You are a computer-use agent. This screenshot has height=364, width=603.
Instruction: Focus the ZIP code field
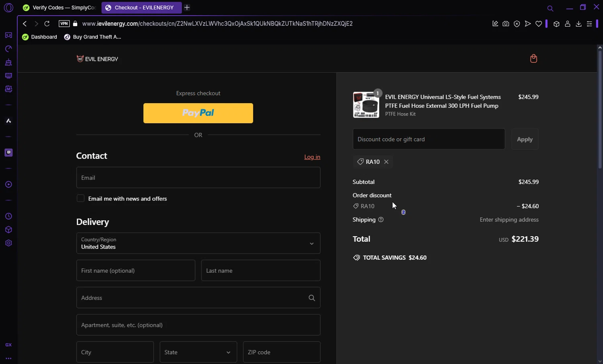pos(282,352)
